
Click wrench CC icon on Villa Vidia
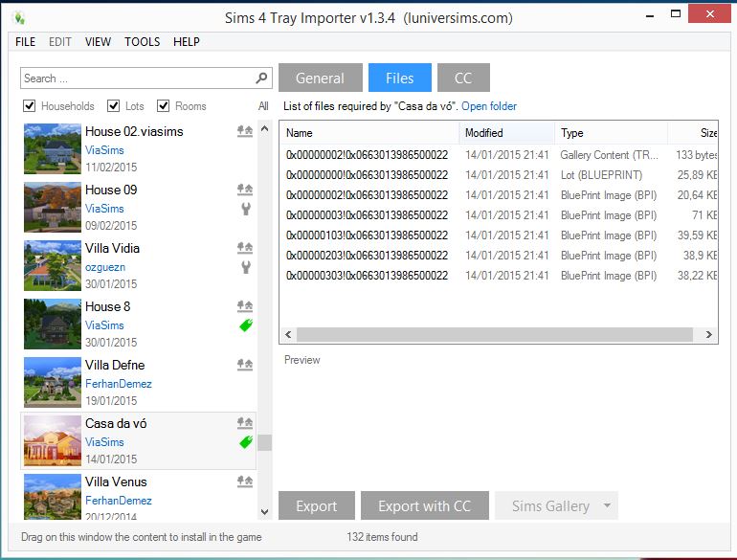point(246,267)
